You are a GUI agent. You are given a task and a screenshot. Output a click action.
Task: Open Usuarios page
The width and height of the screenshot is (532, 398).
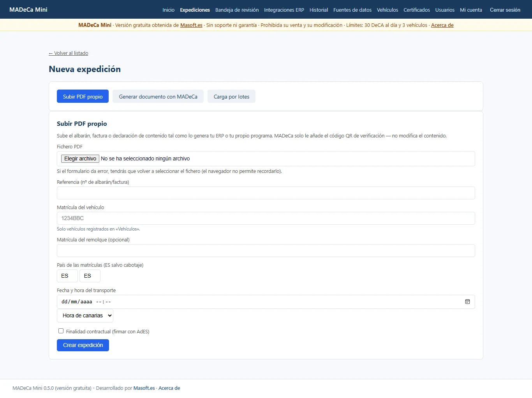(x=445, y=10)
